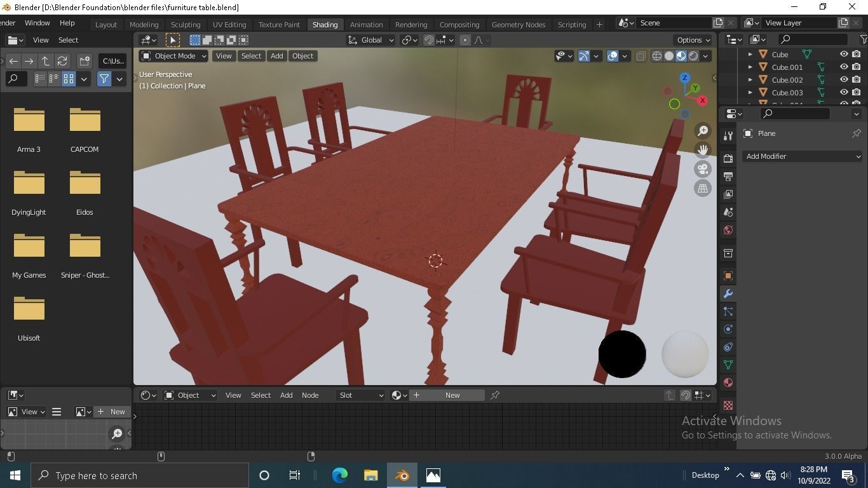Open the Options dropdown in viewport
This screenshot has height=488, width=868.
tap(693, 40)
